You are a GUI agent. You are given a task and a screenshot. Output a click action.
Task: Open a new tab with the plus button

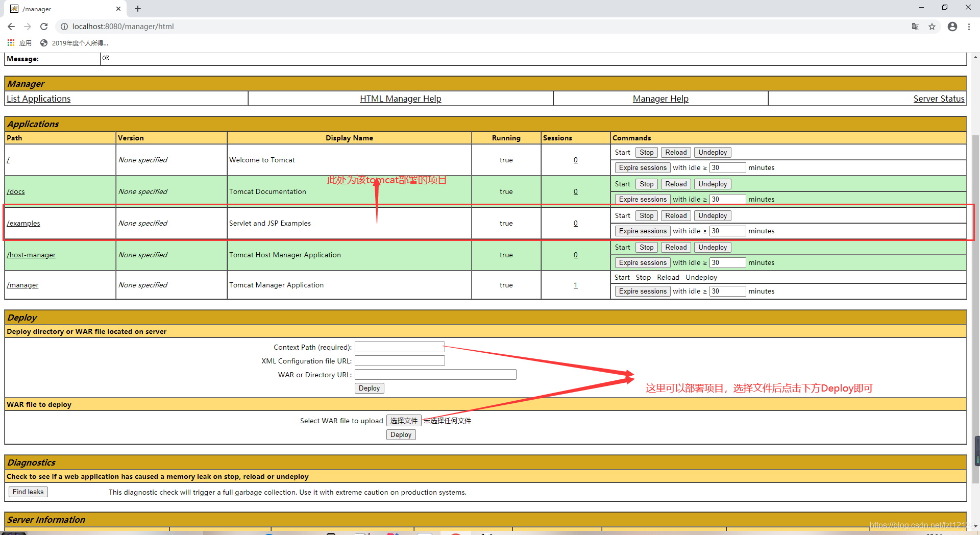138,9
